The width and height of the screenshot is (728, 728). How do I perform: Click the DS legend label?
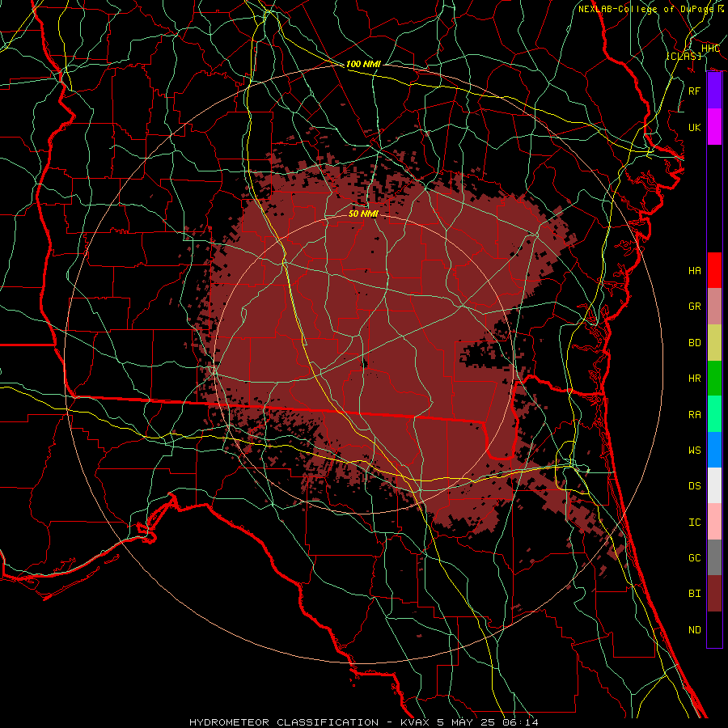[x=695, y=486]
